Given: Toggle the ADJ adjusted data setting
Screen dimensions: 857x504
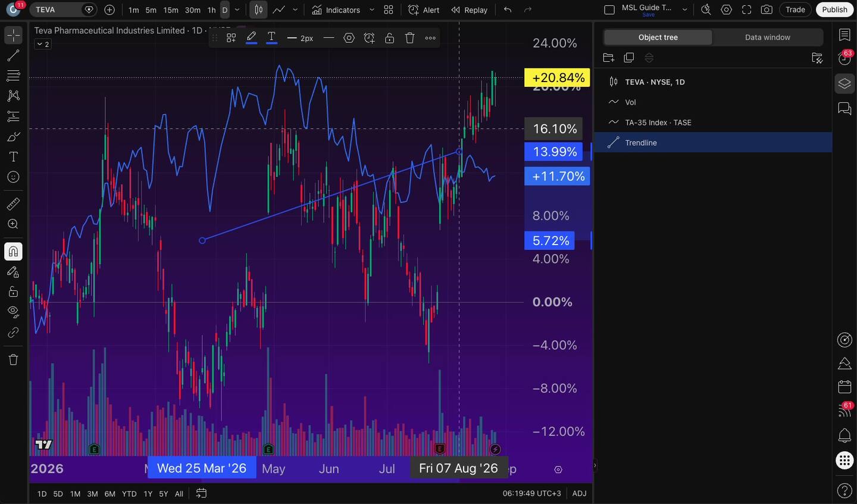Looking at the screenshot, I should pos(579,493).
